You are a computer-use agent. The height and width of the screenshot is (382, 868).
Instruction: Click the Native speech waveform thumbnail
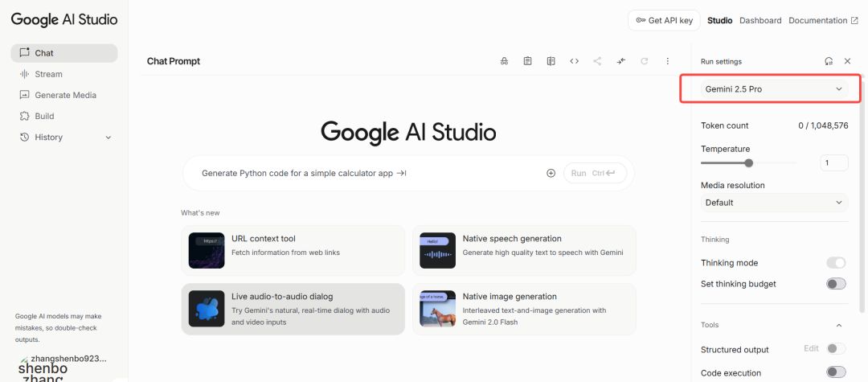(x=437, y=250)
